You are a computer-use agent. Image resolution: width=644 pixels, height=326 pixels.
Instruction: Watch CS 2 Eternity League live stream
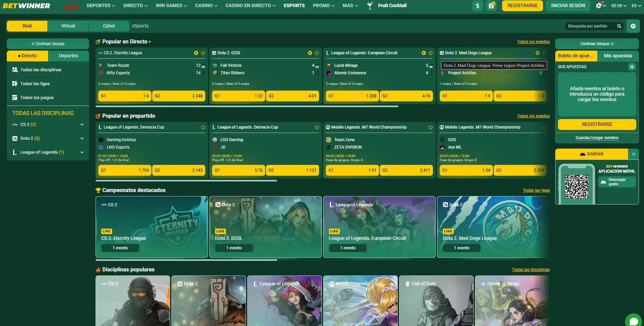pos(196,53)
